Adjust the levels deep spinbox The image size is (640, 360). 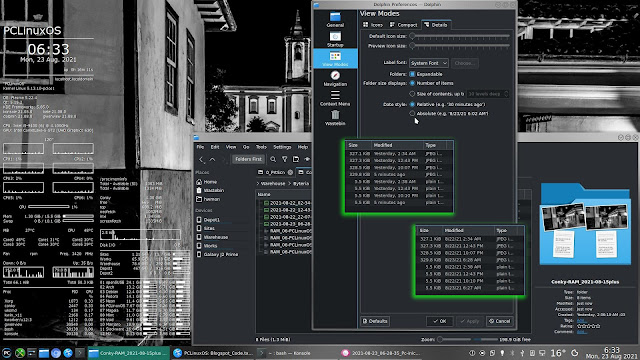tap(488, 94)
